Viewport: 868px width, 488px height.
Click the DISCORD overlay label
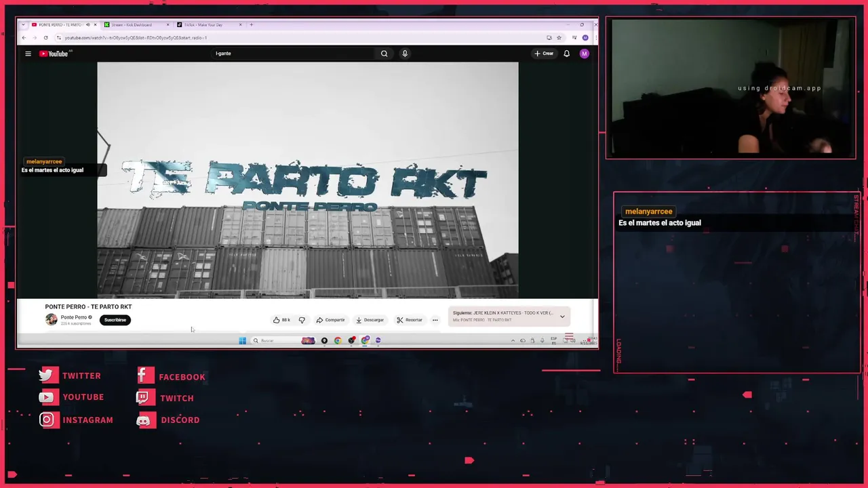[180, 420]
